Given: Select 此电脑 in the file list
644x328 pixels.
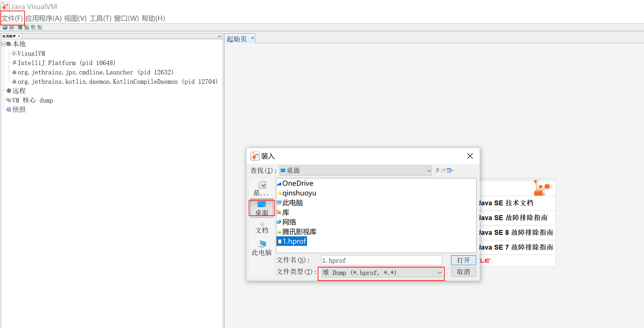Looking at the screenshot, I should [x=290, y=203].
